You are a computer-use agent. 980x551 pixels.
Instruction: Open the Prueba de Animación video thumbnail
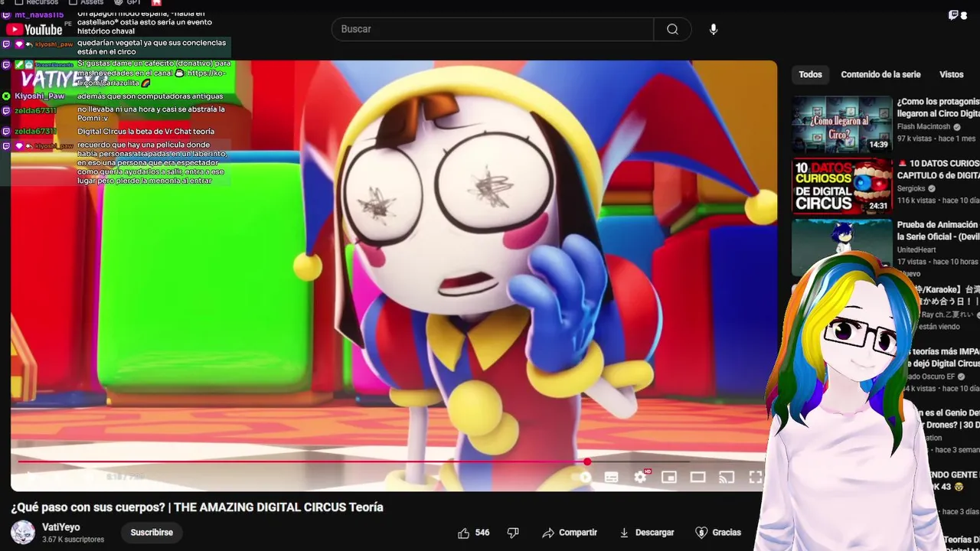842,246
